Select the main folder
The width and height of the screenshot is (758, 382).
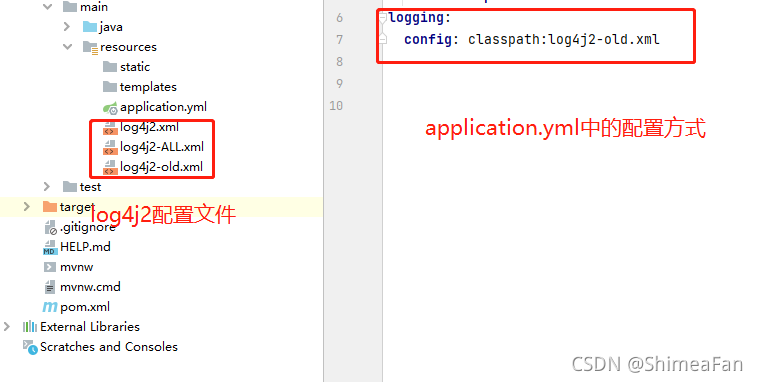click(x=94, y=7)
